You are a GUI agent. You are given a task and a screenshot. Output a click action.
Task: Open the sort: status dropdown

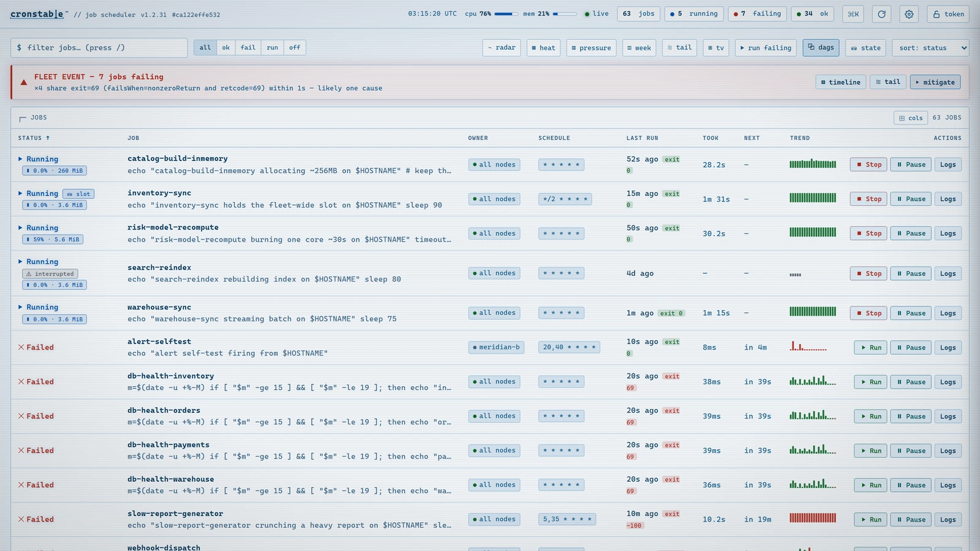click(930, 48)
